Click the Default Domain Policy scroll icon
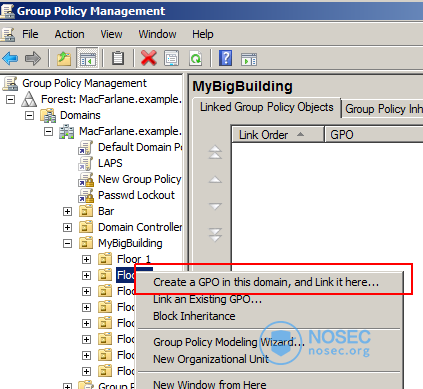 click(85, 147)
